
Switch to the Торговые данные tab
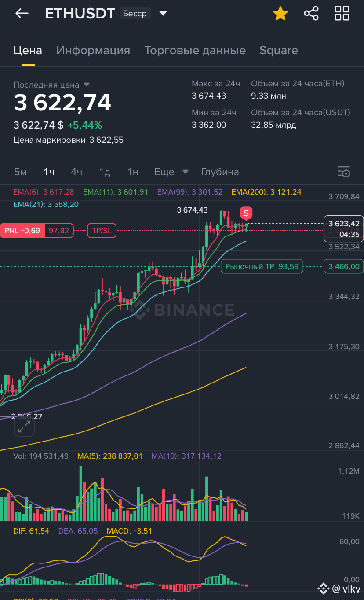point(195,51)
